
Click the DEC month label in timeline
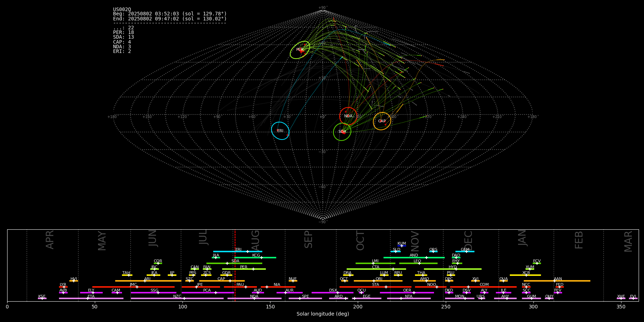click(x=468, y=241)
